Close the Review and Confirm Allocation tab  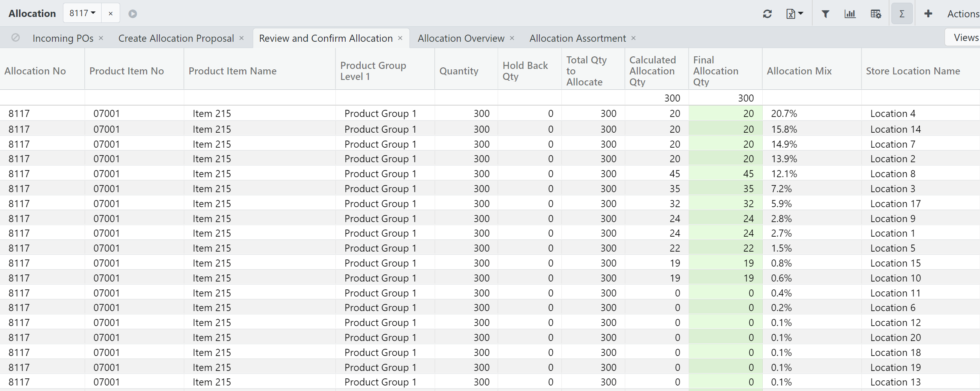(x=400, y=38)
